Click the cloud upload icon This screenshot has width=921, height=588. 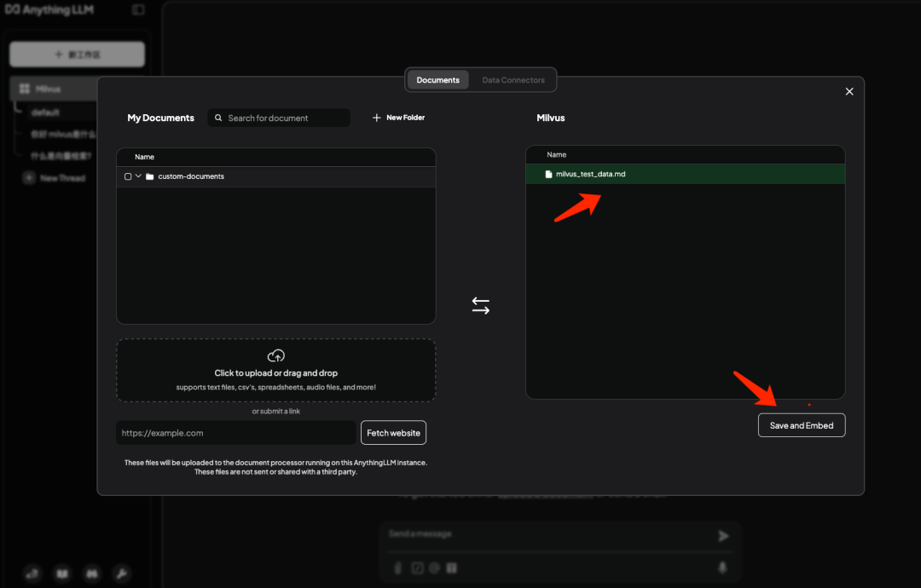(x=276, y=355)
